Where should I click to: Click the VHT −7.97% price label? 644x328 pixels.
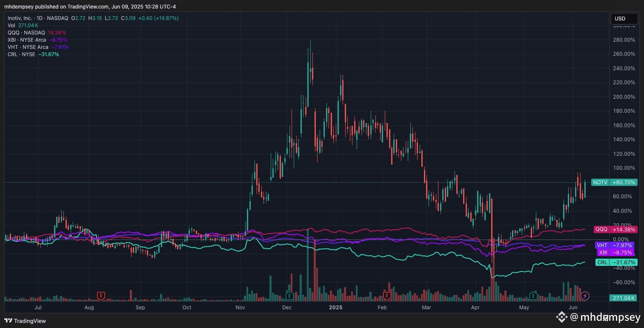pos(615,245)
